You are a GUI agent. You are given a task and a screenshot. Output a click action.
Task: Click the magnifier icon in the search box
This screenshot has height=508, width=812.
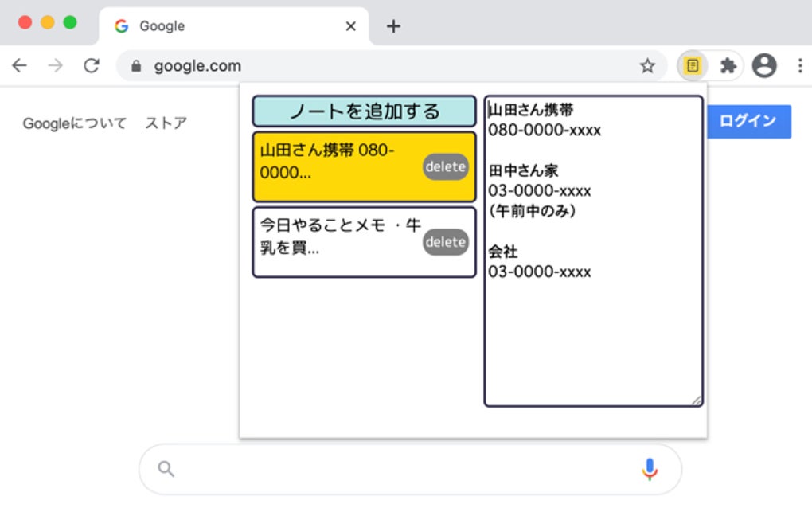pyautogui.click(x=166, y=469)
